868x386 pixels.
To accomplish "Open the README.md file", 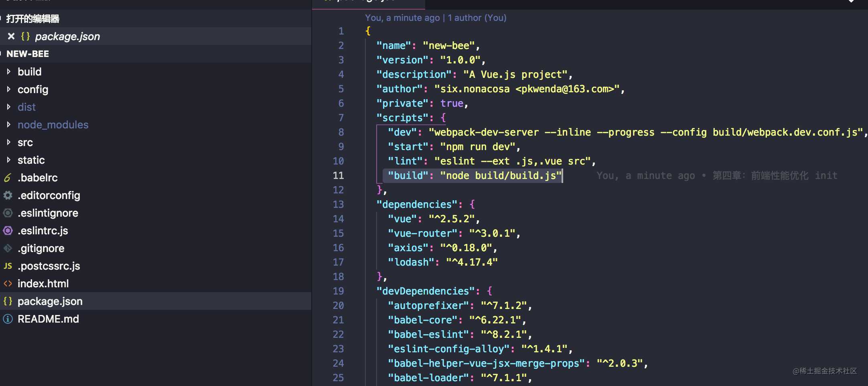I will [48, 319].
